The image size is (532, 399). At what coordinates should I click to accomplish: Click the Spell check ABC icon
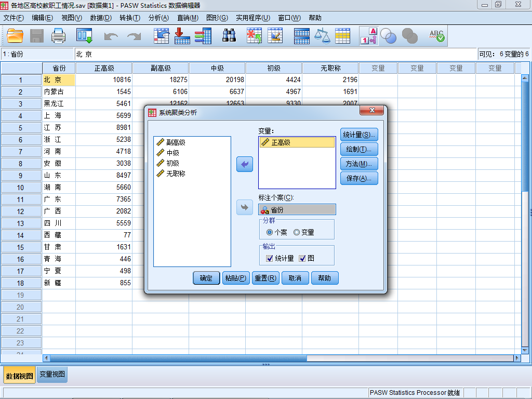[436, 36]
